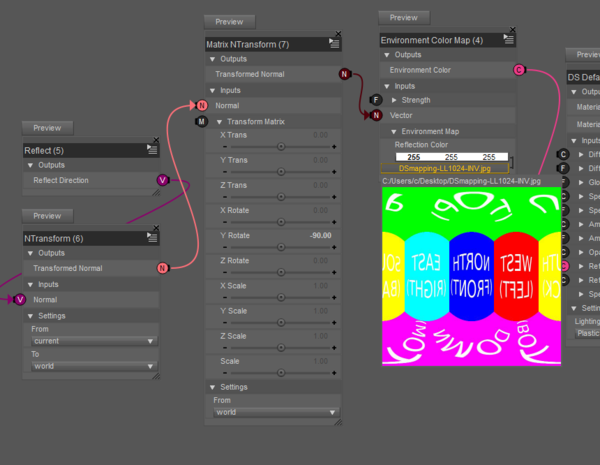Collapse Outputs section in NTransform (6)

tap(31, 253)
